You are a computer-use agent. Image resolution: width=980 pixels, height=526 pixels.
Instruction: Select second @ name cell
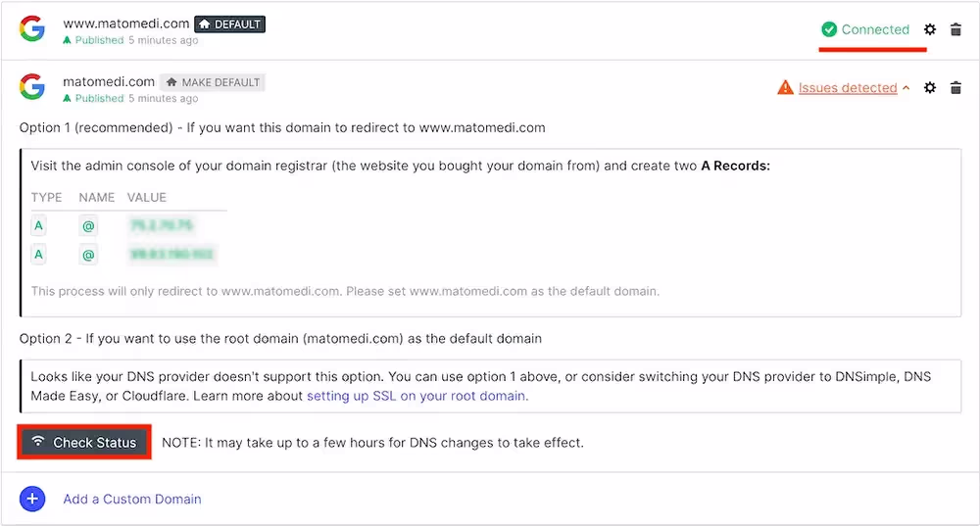(88, 255)
